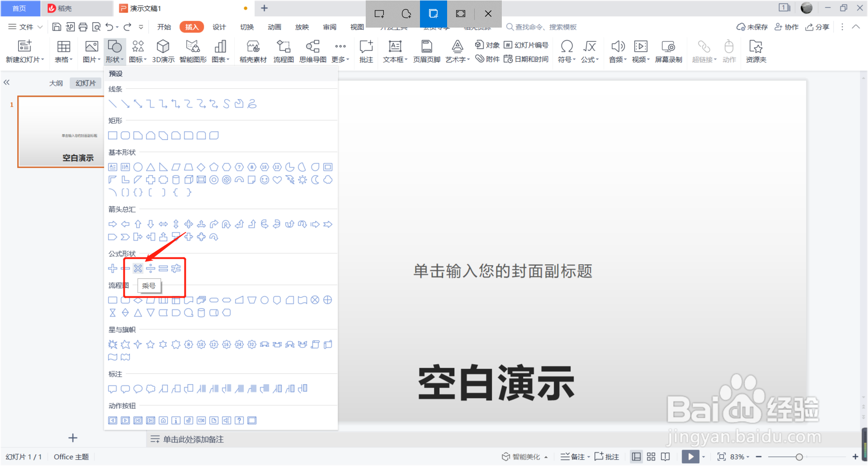Toggle notes pane from status bar

pos(575,456)
